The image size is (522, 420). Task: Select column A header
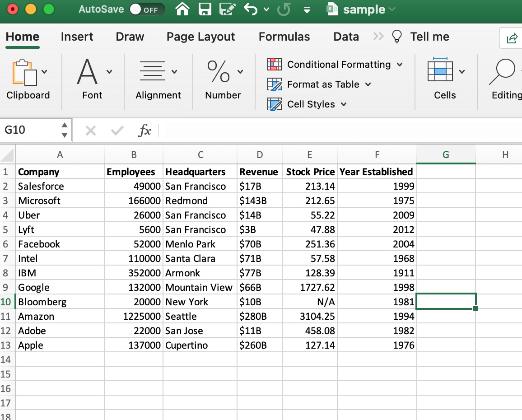coord(60,154)
